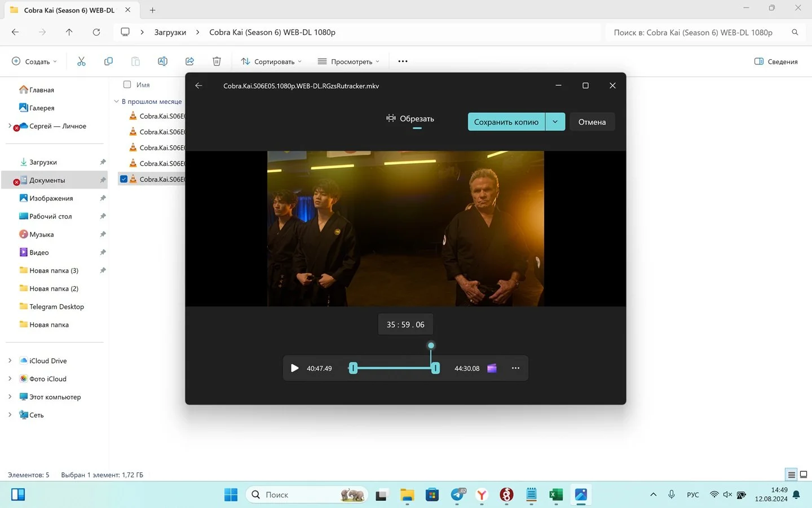This screenshot has width=812, height=508.
Task: Click Save a copy button
Action: point(506,122)
